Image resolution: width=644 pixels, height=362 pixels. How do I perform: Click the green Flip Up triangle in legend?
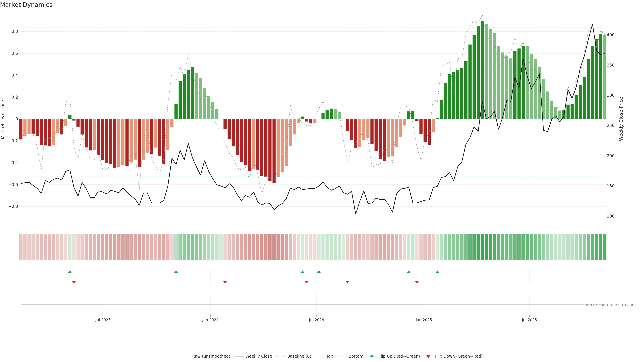pos(372,356)
